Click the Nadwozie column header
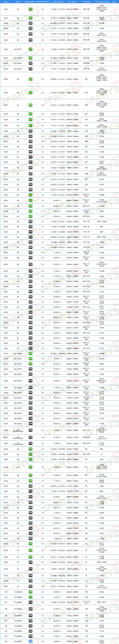 click(x=87, y=2)
